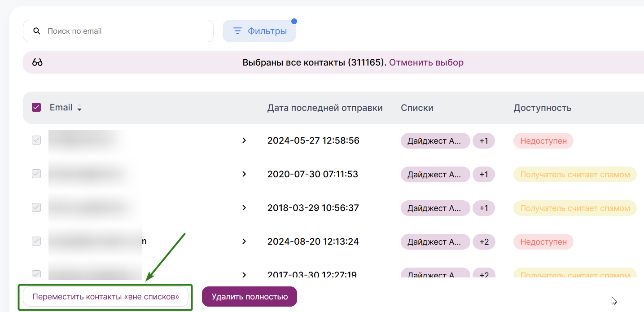The image size is (644, 312).
Task: Click 'Получатель считает спамом' in 2020-07-30 row
Action: (x=575, y=175)
